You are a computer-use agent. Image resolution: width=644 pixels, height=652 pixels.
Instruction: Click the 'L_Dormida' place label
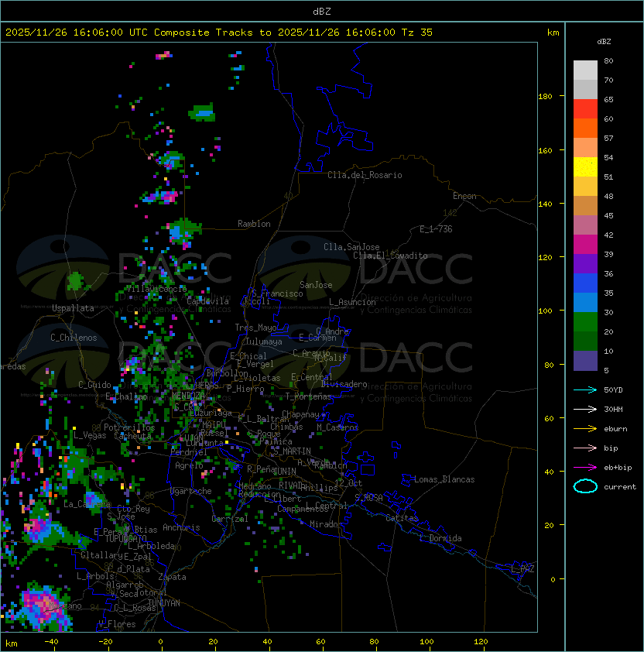(440, 538)
